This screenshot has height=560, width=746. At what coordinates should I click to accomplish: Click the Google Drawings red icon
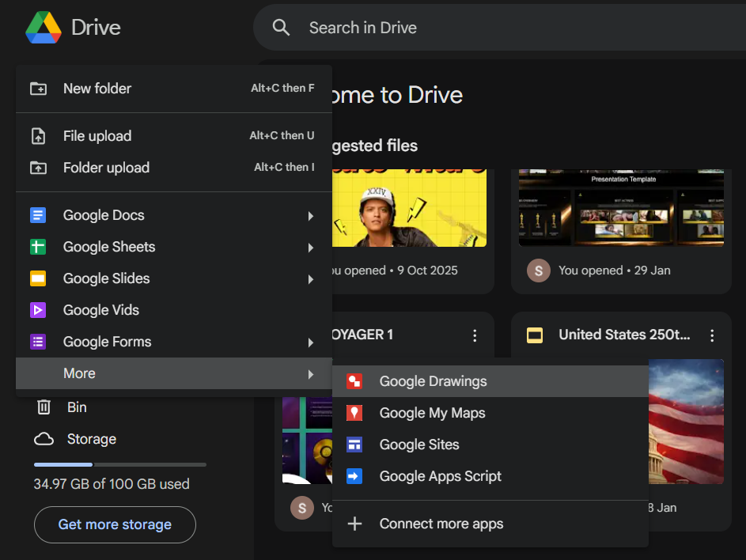pos(354,381)
